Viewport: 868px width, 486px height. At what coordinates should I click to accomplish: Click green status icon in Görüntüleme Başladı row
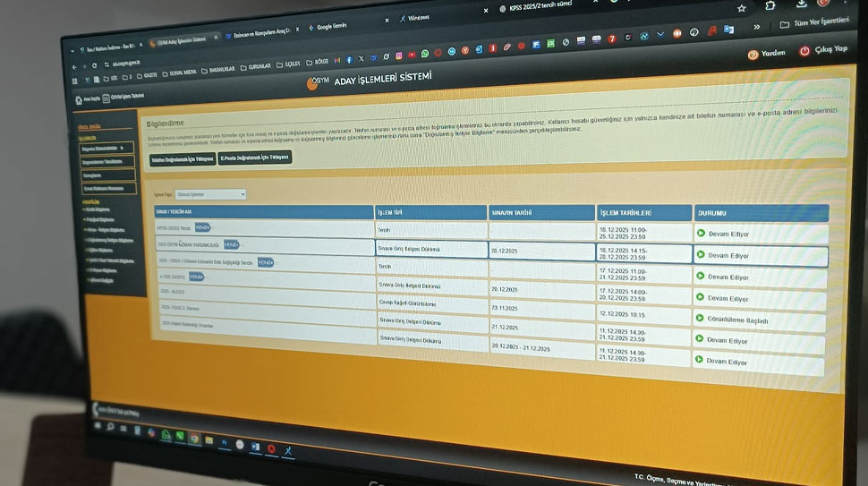[x=699, y=318]
